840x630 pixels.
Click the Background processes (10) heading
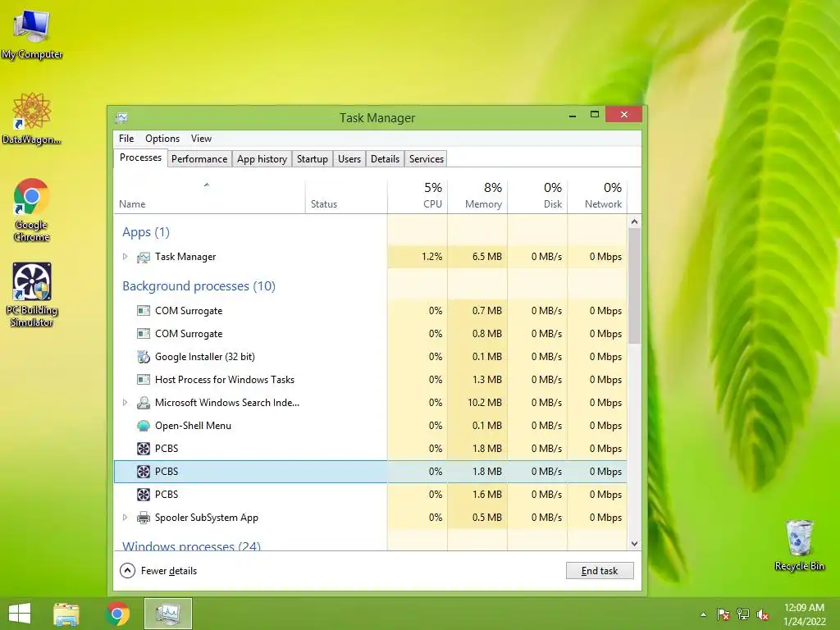pyautogui.click(x=199, y=286)
